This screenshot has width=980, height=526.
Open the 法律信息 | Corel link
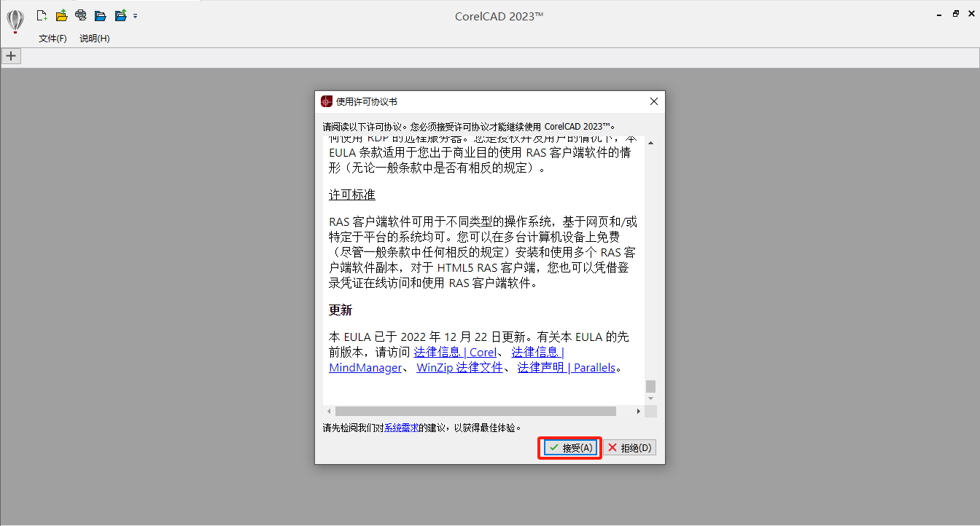pyautogui.click(x=455, y=352)
